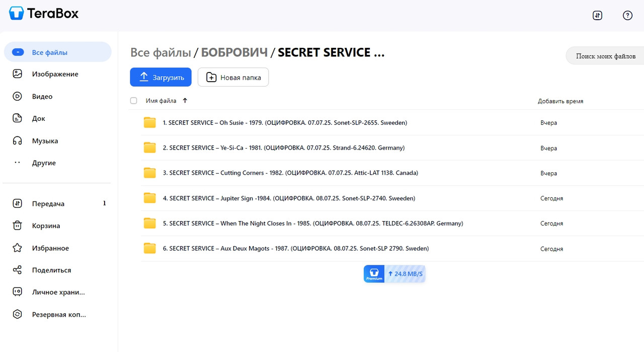644x352 pixels.
Task: Click the Корзина trash icon
Action: click(18, 226)
